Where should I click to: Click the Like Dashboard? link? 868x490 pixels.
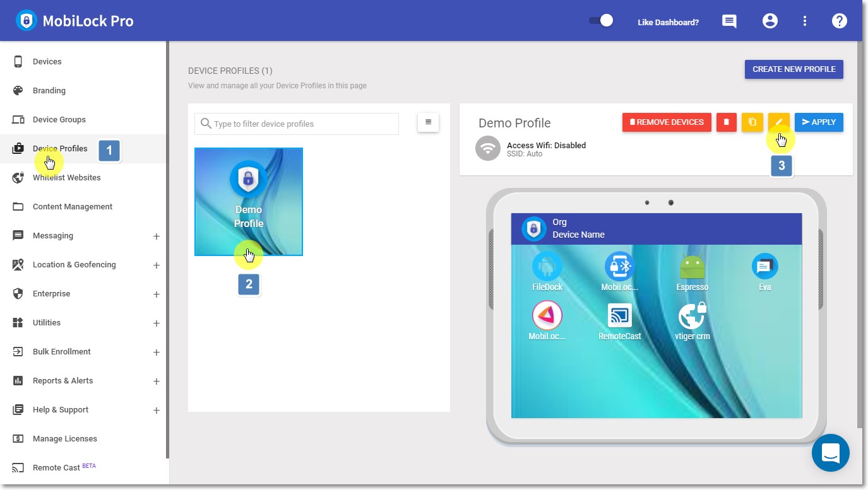pyautogui.click(x=668, y=22)
